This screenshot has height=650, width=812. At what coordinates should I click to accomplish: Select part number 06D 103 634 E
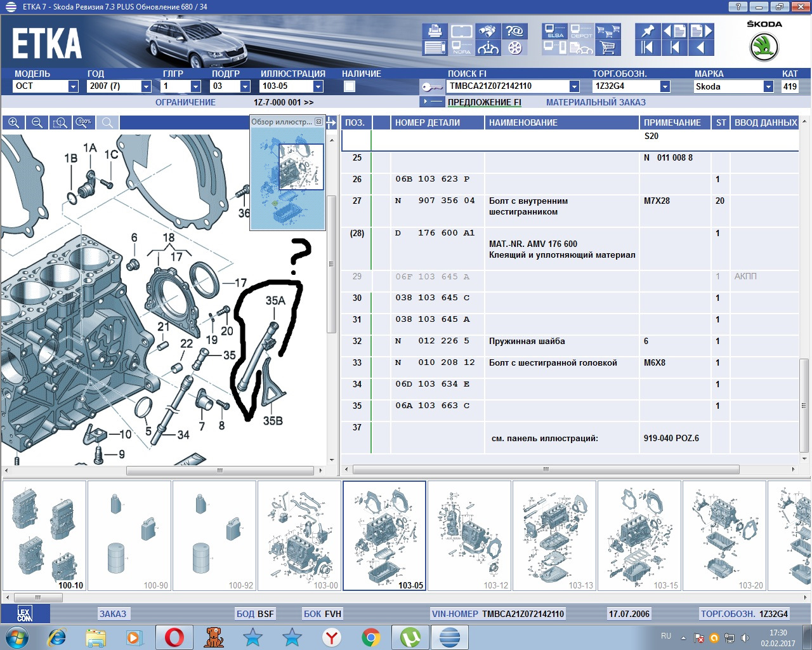pos(433,384)
